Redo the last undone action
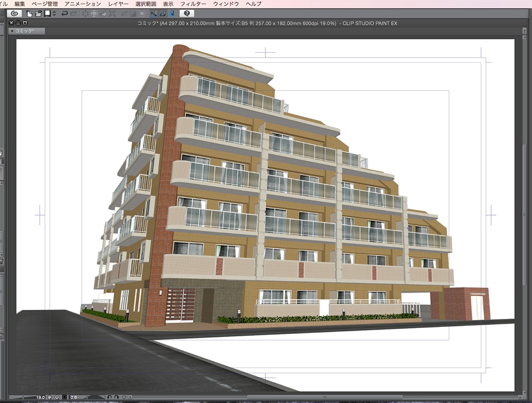The image size is (532, 403). 73,14
